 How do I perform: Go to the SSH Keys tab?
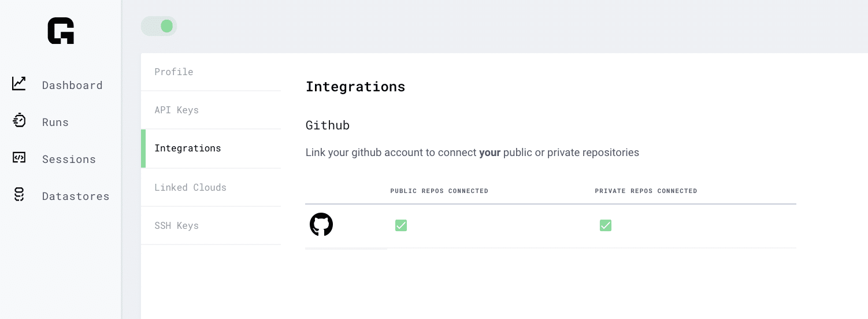coord(177,226)
